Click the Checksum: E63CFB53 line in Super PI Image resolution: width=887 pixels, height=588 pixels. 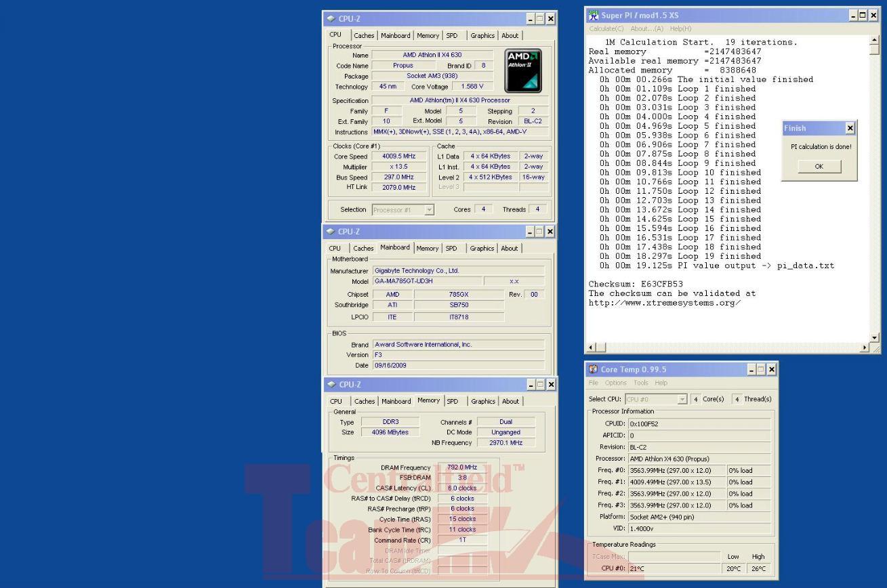(636, 285)
